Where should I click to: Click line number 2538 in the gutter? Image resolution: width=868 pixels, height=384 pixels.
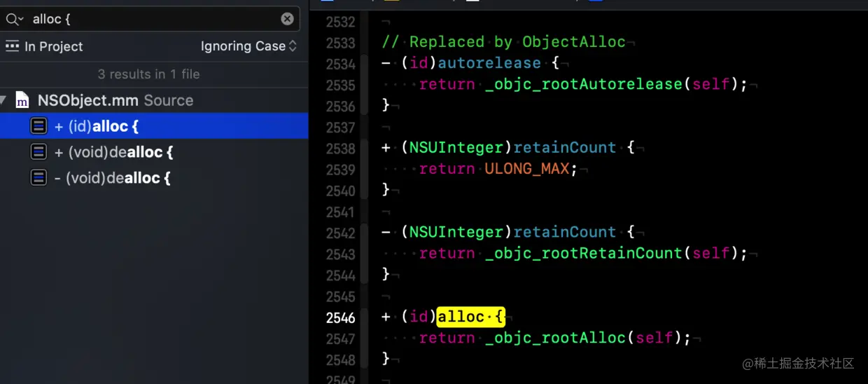341,149
